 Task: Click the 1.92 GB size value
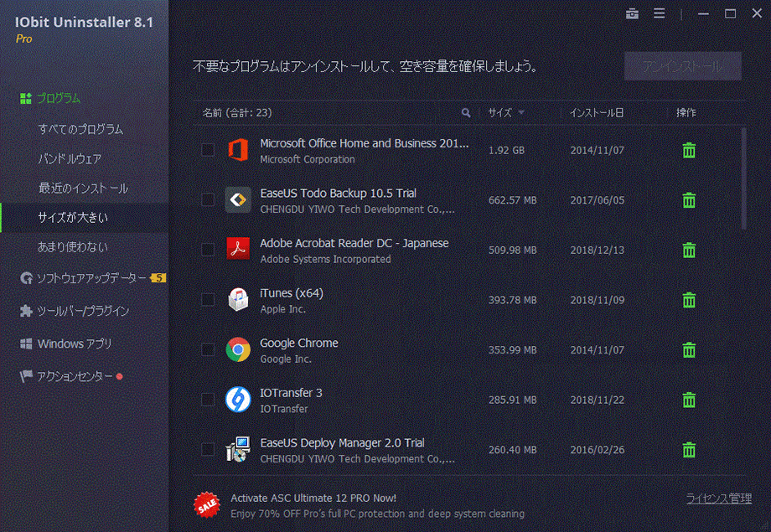506,151
